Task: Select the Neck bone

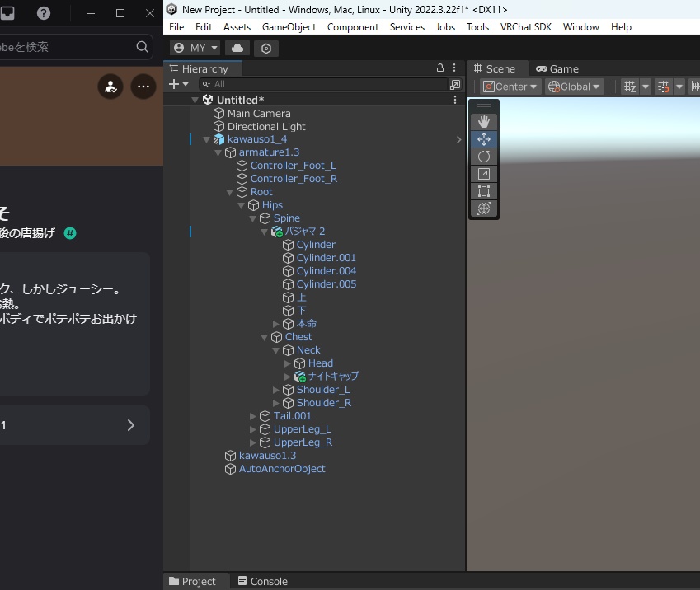Action: [308, 350]
